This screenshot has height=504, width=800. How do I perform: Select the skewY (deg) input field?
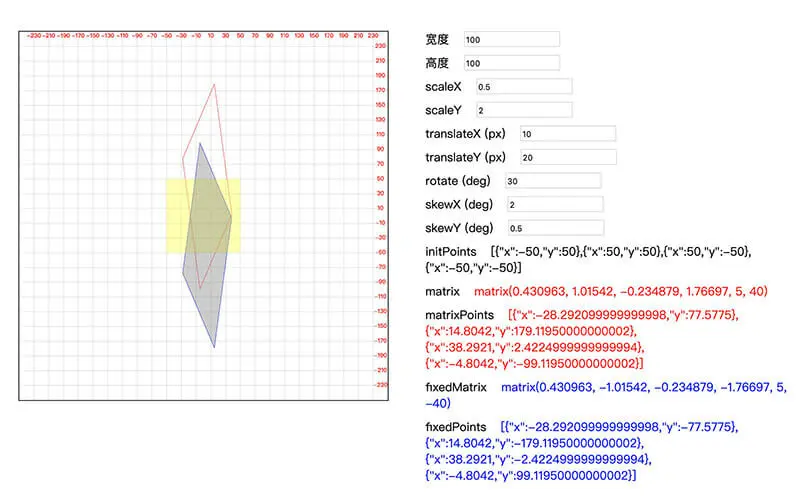(556, 228)
